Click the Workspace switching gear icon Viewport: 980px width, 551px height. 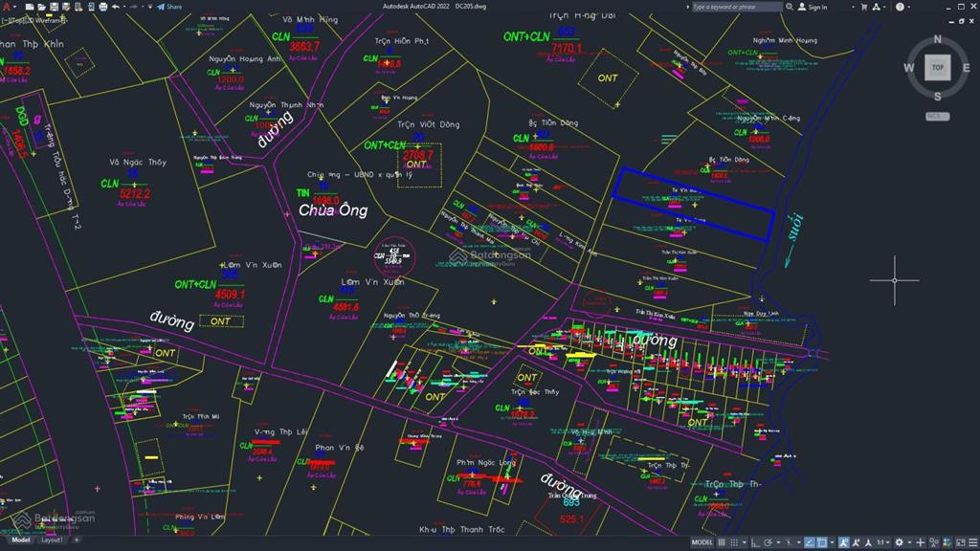click(899, 542)
